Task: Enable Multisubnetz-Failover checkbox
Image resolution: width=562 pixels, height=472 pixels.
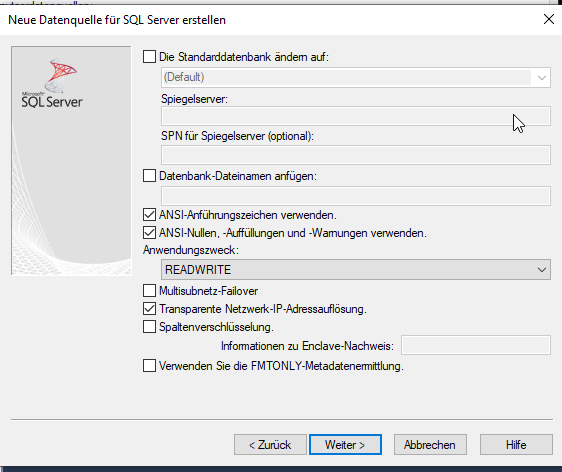Action: tap(149, 291)
